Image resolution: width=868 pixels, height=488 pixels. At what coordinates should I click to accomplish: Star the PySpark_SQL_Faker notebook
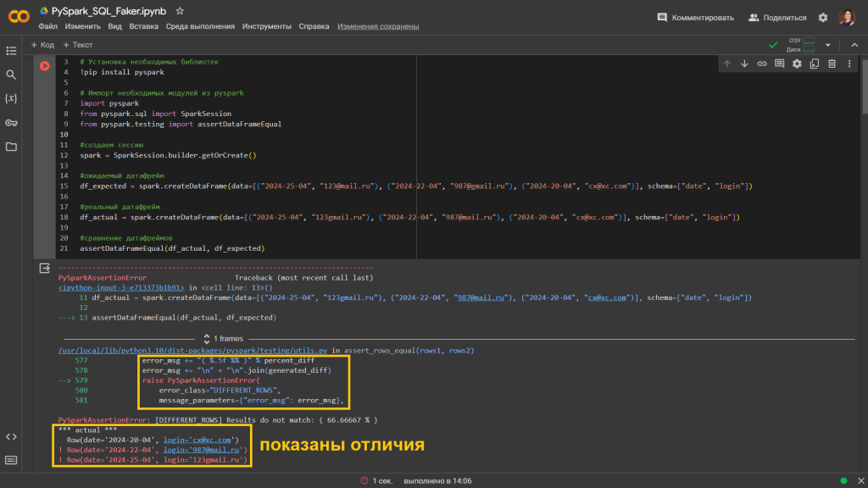click(x=180, y=11)
